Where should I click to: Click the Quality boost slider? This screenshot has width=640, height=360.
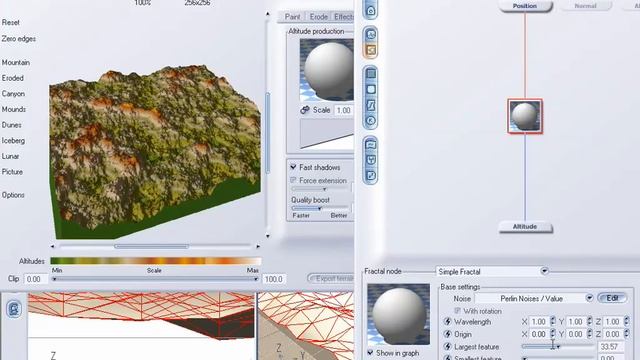pos(320,208)
